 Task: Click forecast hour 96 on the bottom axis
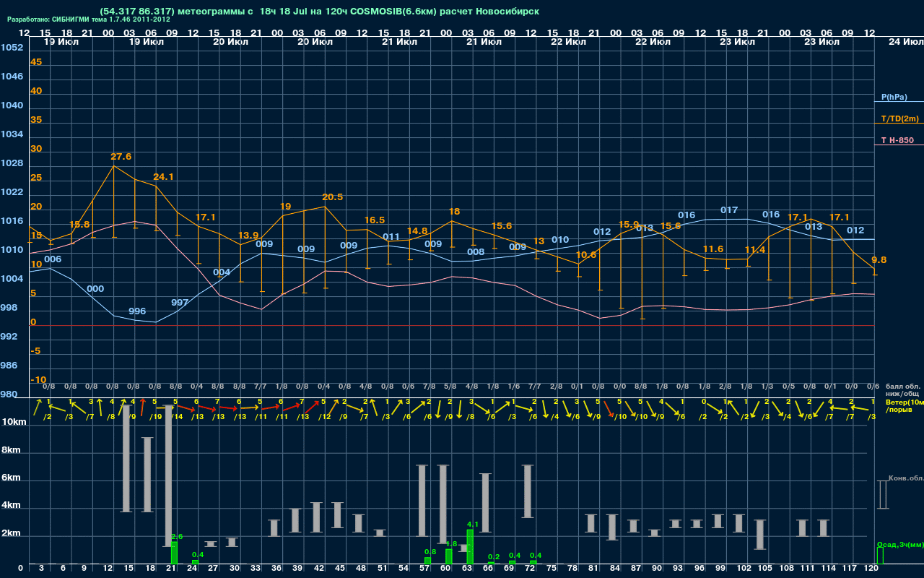(x=699, y=569)
